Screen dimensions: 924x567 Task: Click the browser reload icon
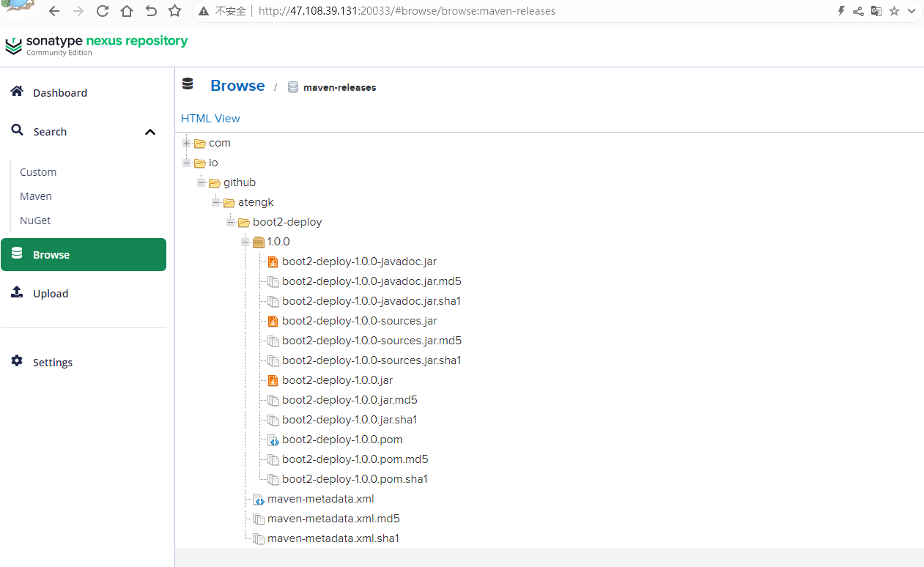point(103,11)
